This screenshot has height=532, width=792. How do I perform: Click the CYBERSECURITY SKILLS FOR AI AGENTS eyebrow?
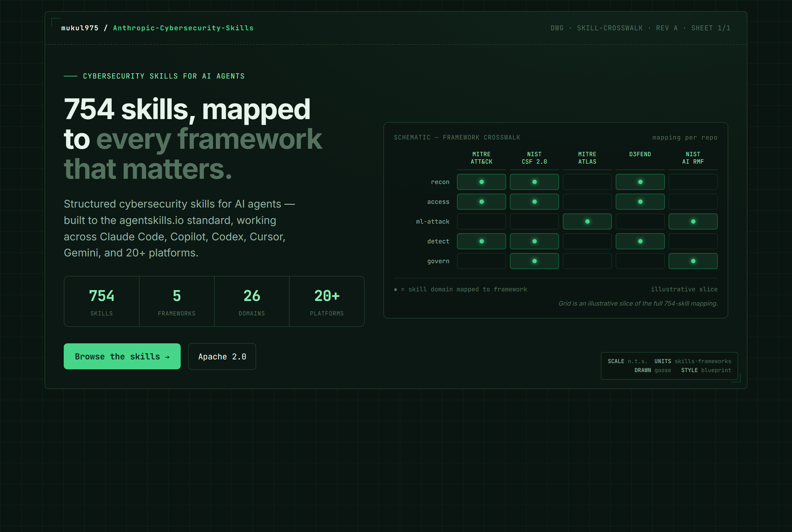tap(164, 76)
